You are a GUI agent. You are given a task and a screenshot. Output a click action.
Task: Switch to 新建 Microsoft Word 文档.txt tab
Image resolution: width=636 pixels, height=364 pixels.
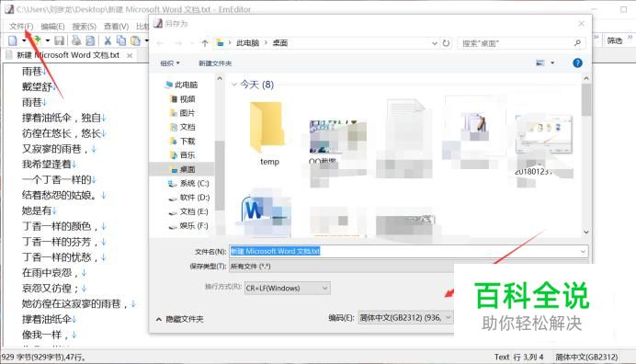coord(68,55)
